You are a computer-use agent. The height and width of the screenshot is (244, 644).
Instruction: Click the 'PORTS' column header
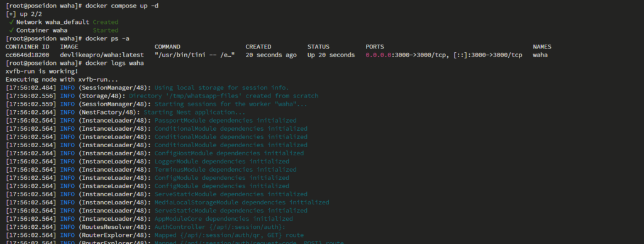pyautogui.click(x=375, y=47)
